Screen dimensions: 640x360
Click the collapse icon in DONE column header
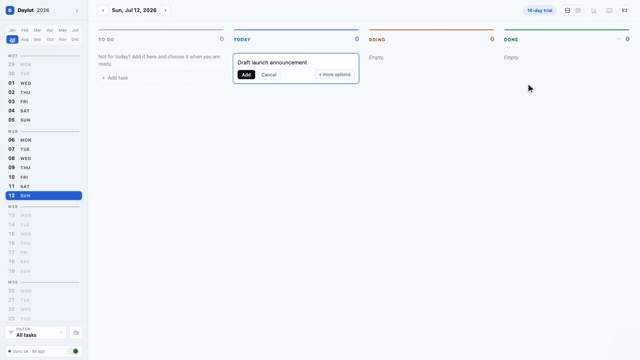pyautogui.click(x=619, y=39)
